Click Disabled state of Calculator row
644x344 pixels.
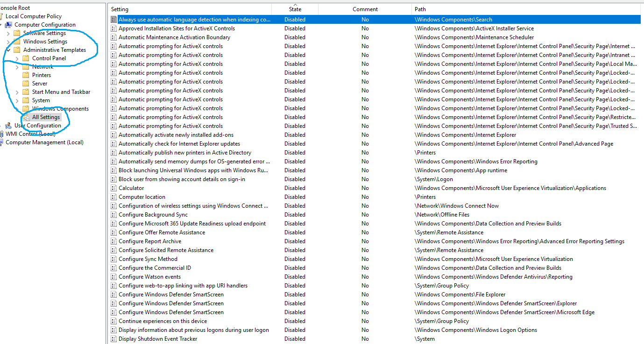(295, 188)
